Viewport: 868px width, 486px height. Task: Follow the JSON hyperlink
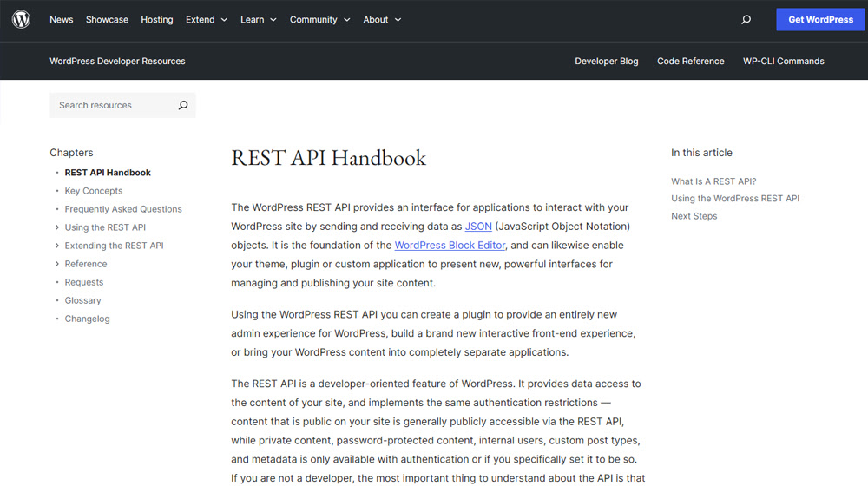point(478,227)
